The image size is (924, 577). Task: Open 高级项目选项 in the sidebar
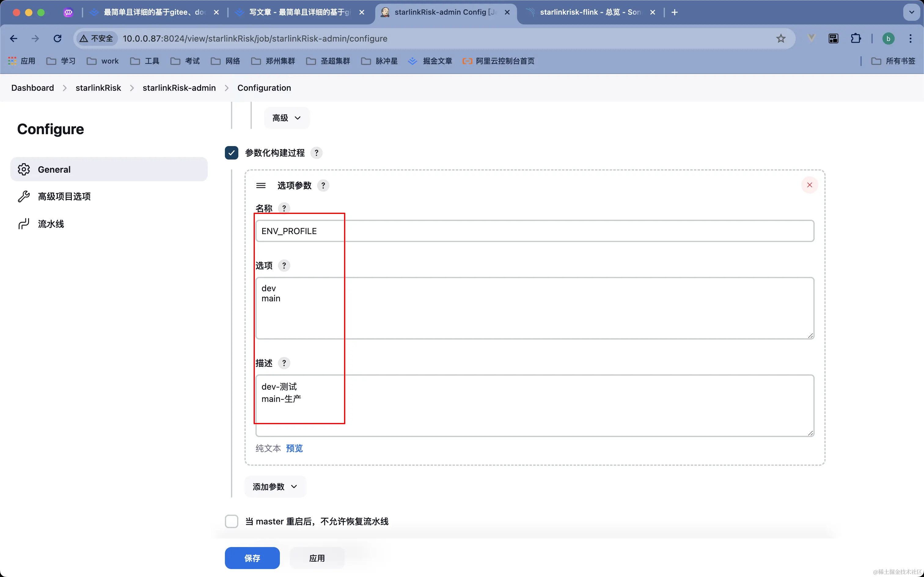(x=64, y=197)
